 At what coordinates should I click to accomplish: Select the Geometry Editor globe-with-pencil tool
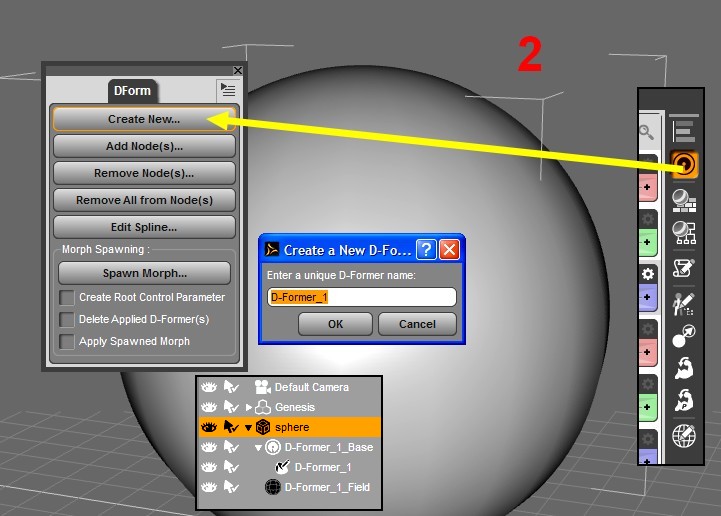(x=684, y=436)
